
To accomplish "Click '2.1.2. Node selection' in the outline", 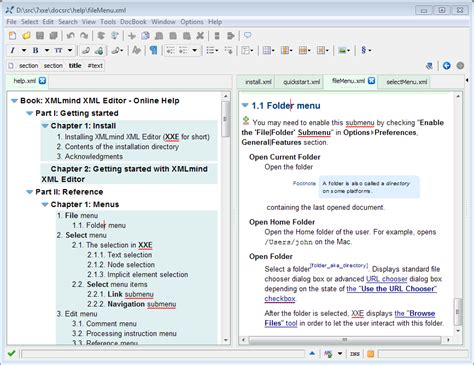I will point(121,265).
